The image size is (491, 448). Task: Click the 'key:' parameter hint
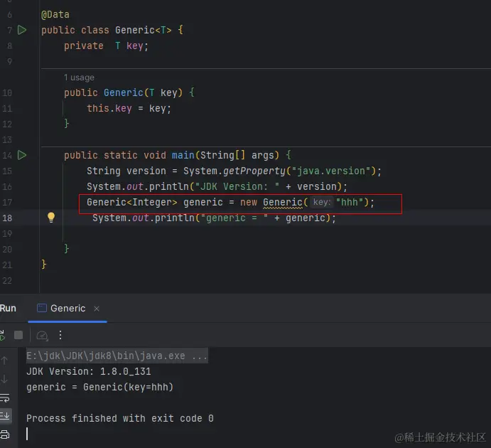[322, 203]
